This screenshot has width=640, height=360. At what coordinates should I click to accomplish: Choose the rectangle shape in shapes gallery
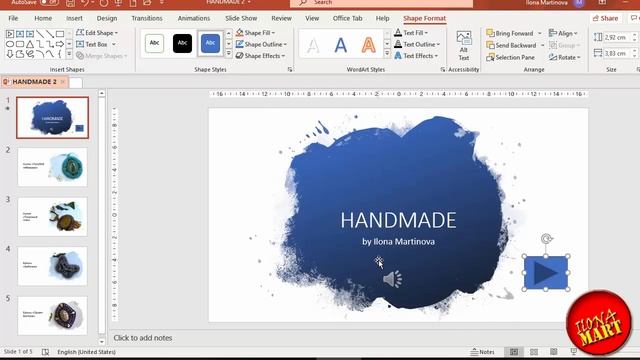(x=60, y=34)
